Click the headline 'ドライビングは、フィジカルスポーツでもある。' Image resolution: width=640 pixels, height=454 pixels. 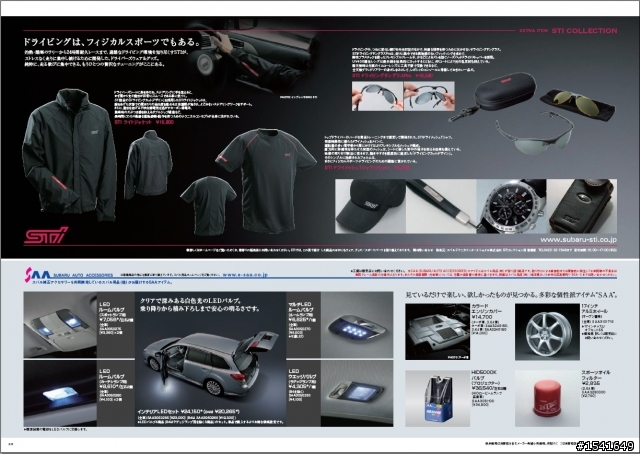click(x=113, y=42)
